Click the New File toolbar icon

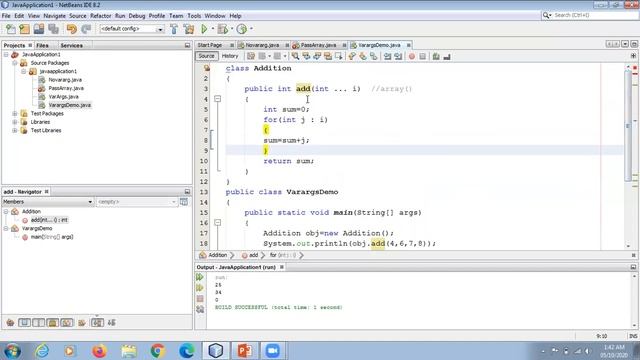(x=11, y=29)
